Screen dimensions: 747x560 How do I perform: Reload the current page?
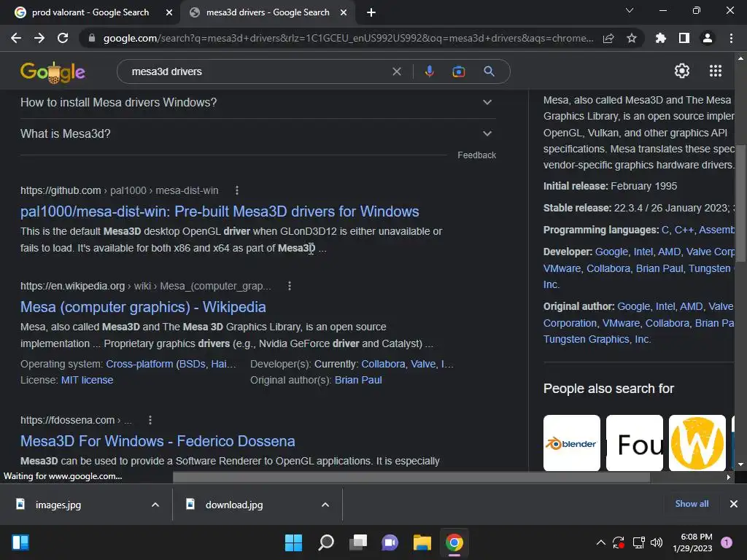pos(63,38)
